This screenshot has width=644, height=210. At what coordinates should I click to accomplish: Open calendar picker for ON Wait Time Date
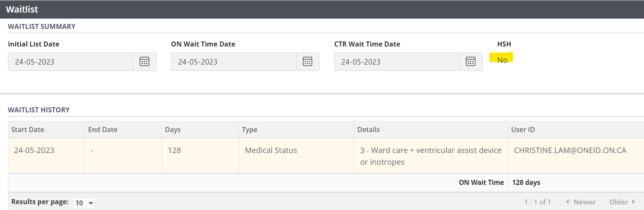tap(307, 62)
